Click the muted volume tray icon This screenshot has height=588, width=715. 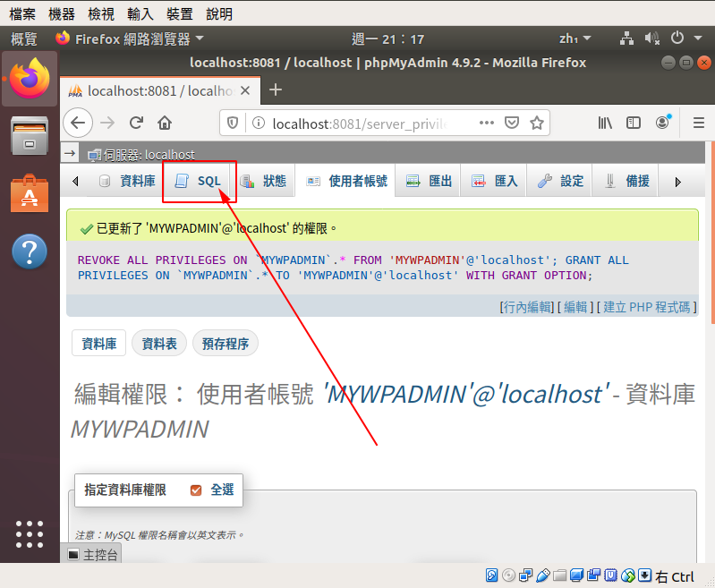[x=652, y=38]
